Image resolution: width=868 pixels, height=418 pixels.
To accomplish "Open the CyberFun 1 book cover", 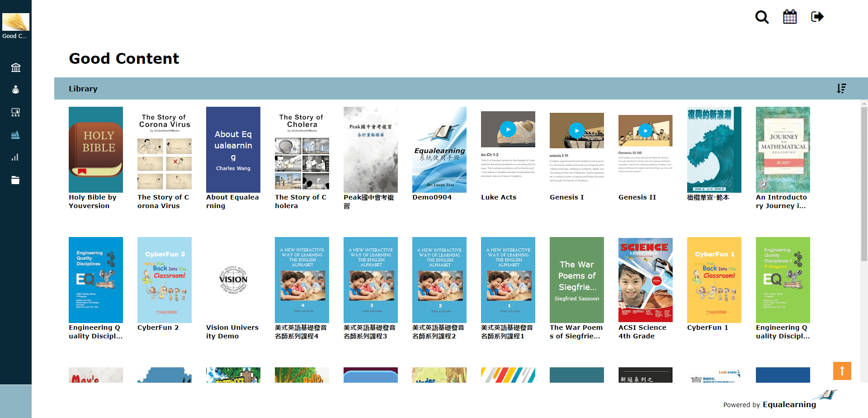I will 714,280.
